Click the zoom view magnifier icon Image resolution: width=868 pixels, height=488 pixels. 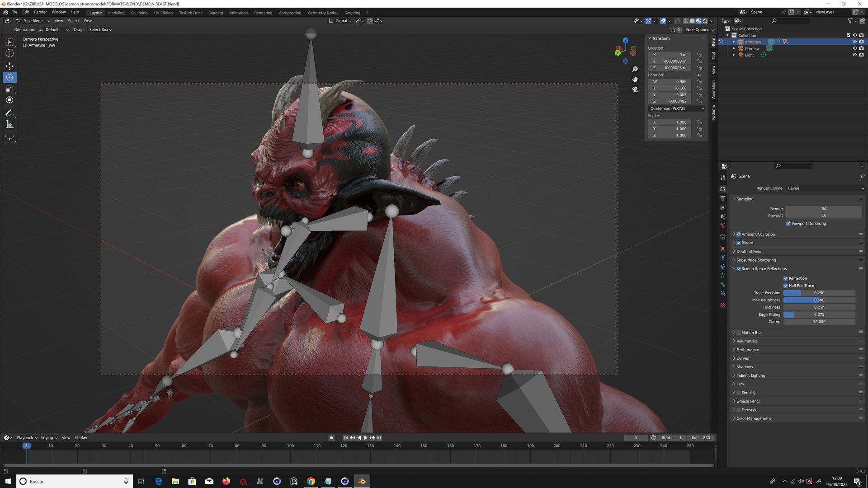(635, 69)
